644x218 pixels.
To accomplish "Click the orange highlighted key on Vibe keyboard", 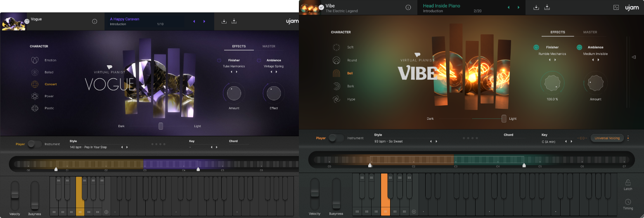I will click(385, 194).
